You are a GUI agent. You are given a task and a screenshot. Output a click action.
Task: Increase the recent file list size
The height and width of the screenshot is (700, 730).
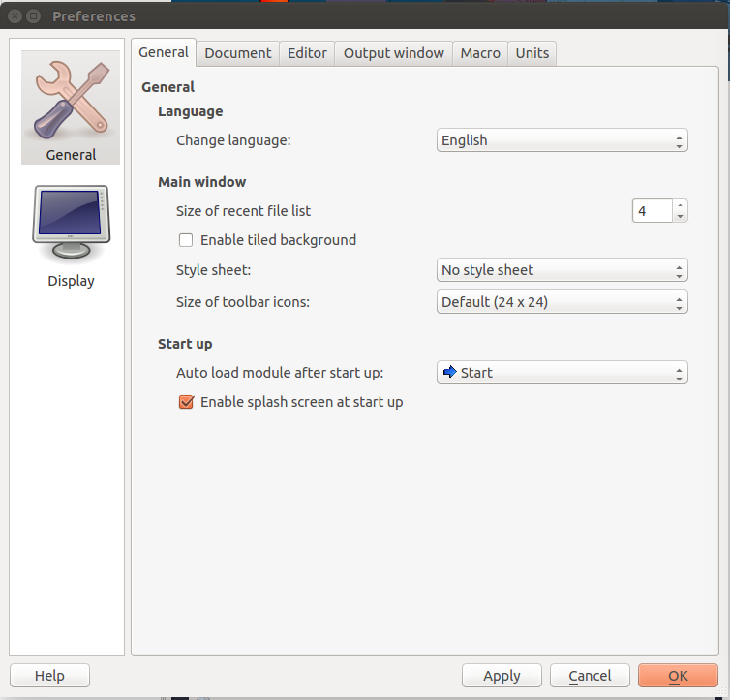[681, 205]
